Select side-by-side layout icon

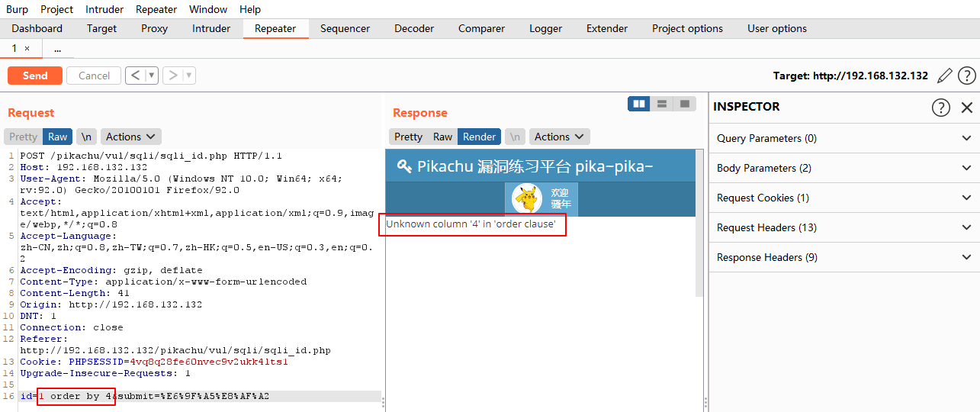[x=639, y=103]
